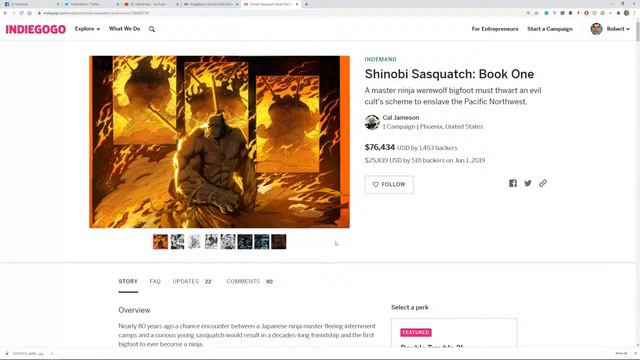Click the FOLLOW button

(389, 184)
